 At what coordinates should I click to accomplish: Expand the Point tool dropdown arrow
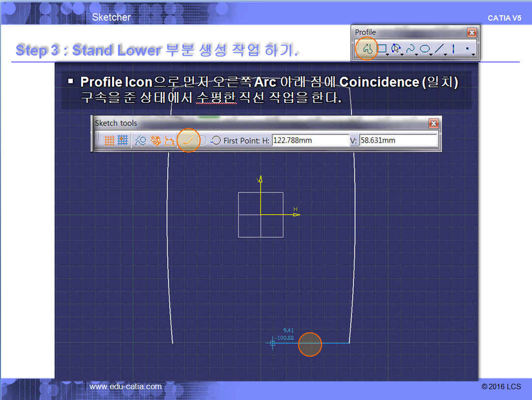click(473, 55)
